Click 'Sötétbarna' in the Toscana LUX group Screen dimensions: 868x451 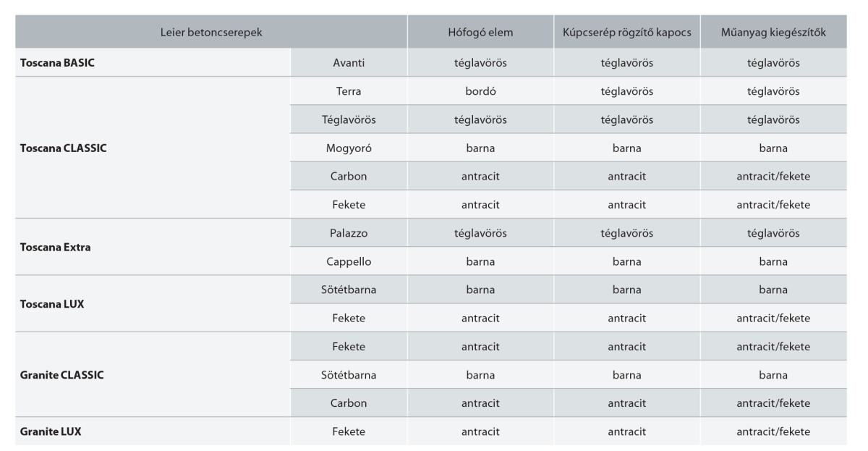coord(349,290)
